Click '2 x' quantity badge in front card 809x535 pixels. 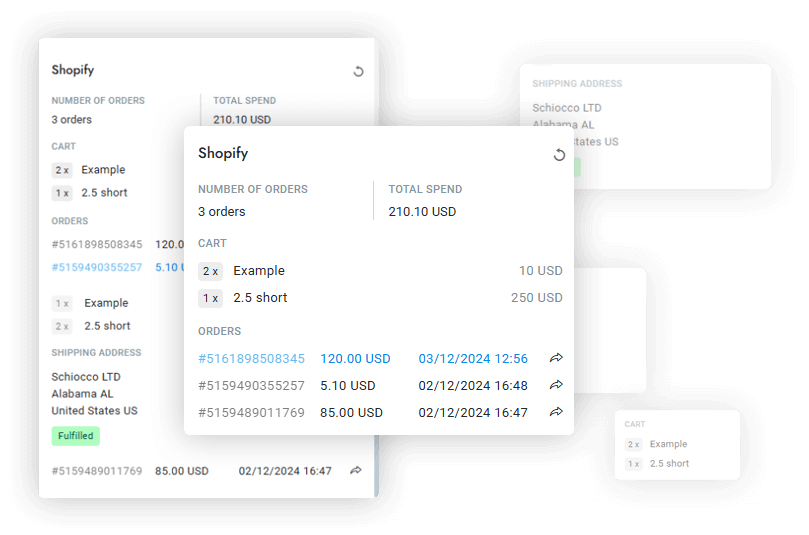(x=211, y=271)
